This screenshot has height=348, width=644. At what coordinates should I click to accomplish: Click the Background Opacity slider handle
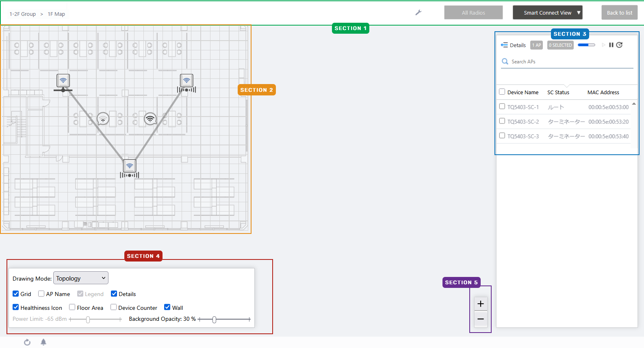(214, 320)
